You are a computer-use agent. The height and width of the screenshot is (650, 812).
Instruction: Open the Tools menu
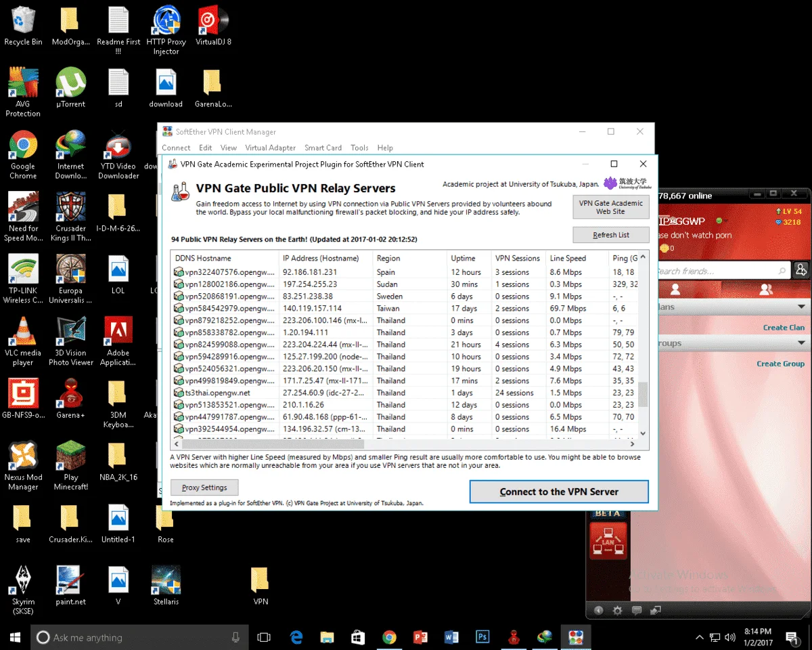pyautogui.click(x=359, y=148)
